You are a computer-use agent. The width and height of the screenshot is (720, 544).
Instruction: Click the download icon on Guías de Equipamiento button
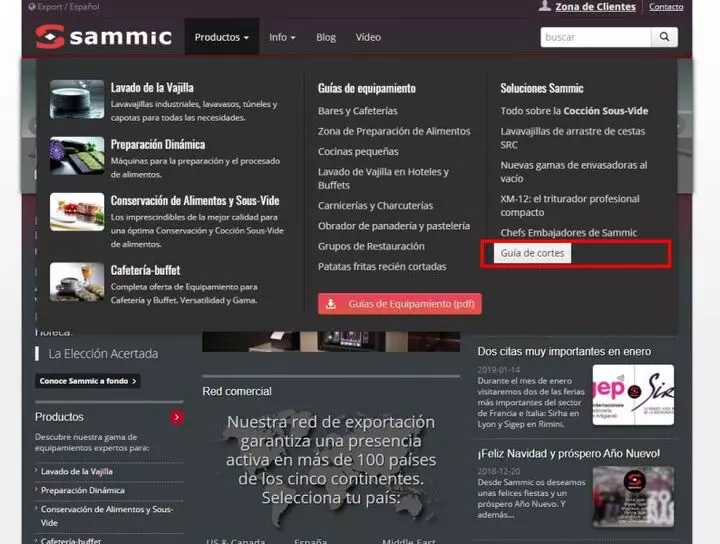[331, 304]
